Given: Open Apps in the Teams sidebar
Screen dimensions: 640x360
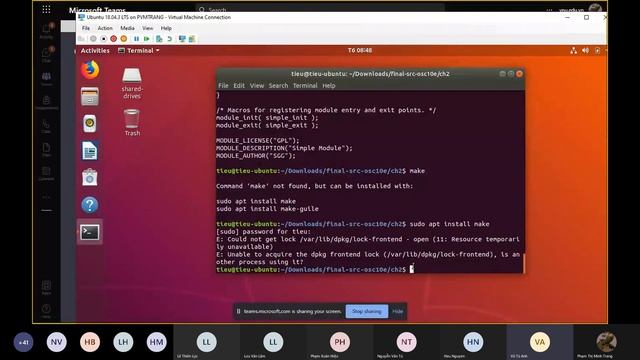Looking at the screenshot, I should tap(47, 287).
